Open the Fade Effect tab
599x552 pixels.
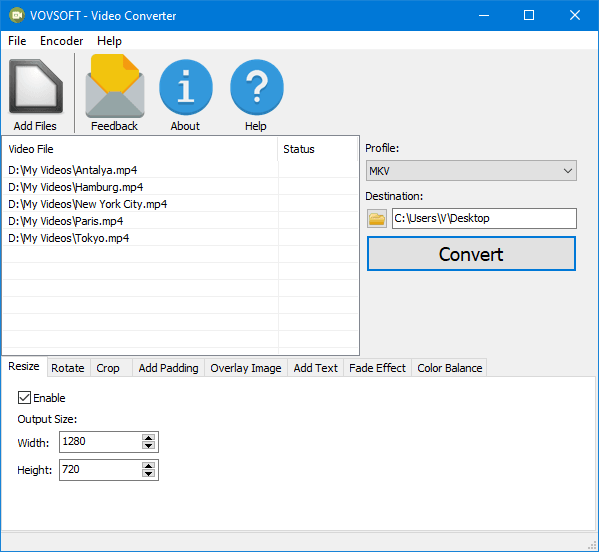pyautogui.click(x=377, y=368)
